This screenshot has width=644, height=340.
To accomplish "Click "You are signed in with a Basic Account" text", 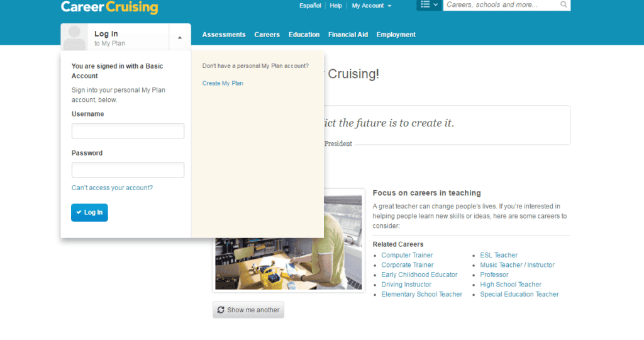I will (117, 71).
